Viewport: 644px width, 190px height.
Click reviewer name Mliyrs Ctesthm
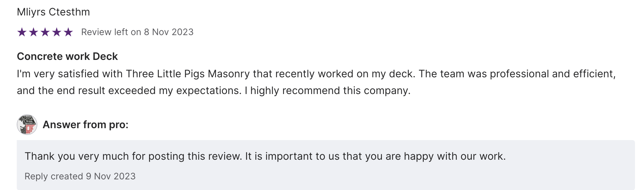coord(53,12)
